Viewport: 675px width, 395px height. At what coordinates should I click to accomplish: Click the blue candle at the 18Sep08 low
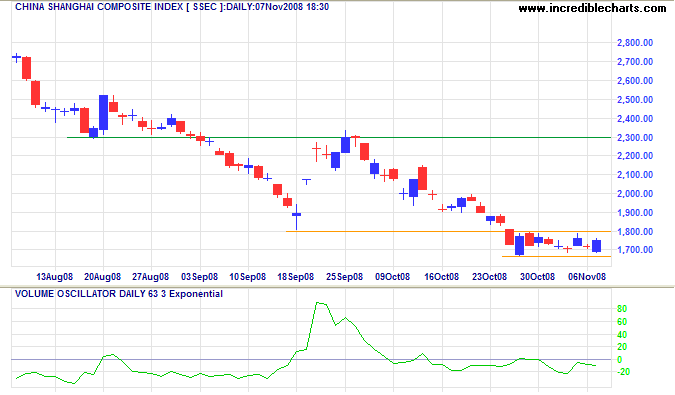coord(297,214)
